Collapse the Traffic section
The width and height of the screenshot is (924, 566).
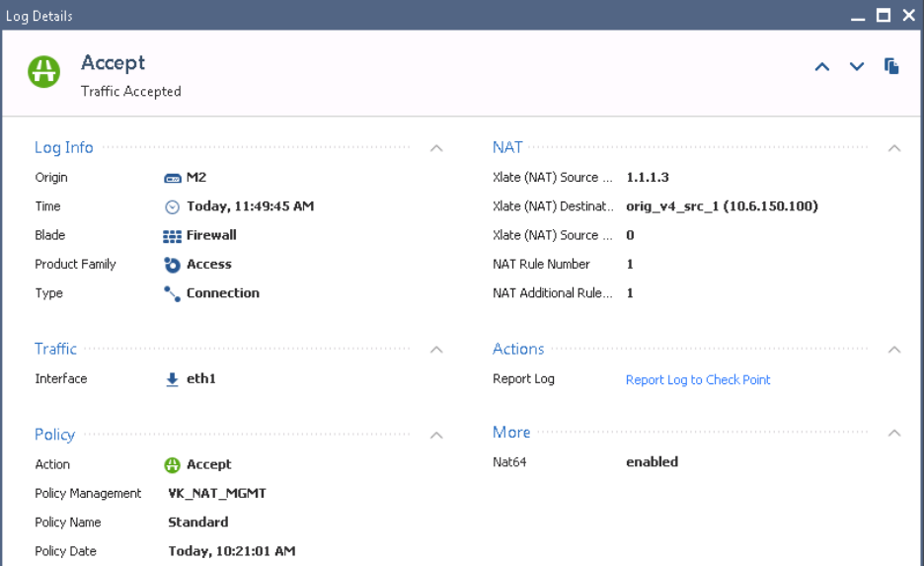pos(436,350)
